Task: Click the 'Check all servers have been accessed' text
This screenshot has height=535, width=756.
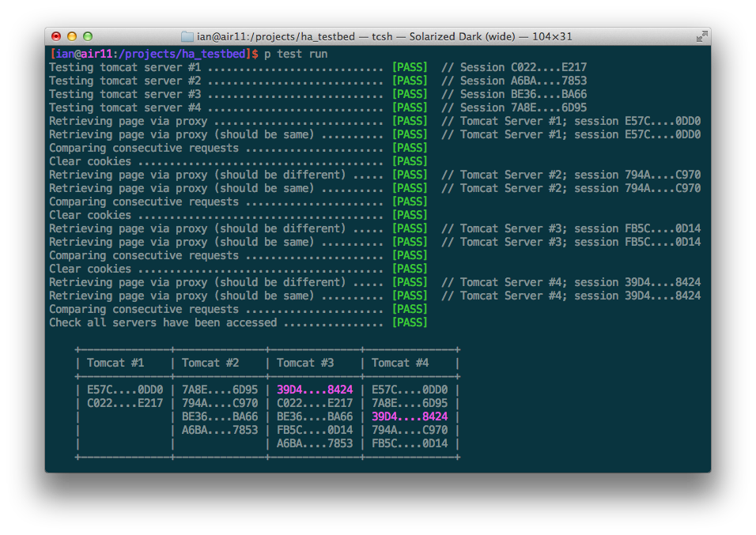Action: point(163,322)
